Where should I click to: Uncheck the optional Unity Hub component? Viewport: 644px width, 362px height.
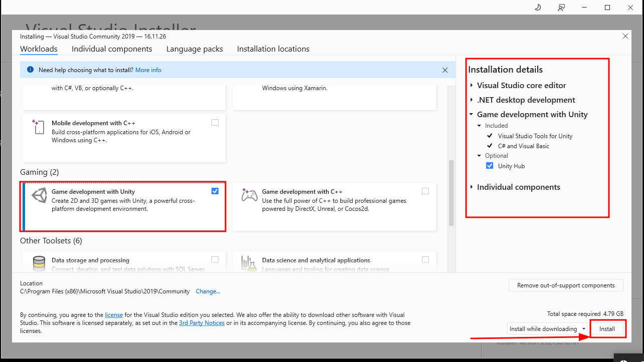pyautogui.click(x=490, y=166)
